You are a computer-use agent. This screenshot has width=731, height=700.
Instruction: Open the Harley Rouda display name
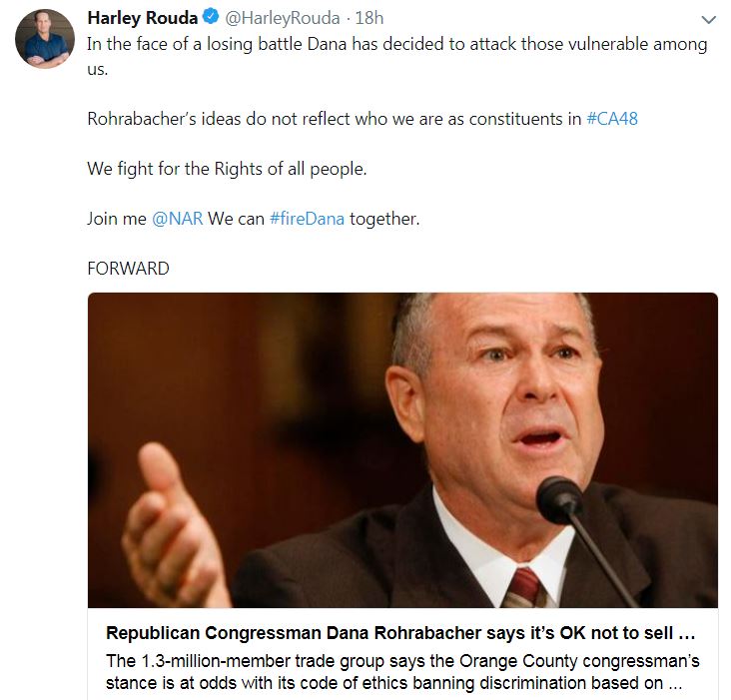point(143,19)
